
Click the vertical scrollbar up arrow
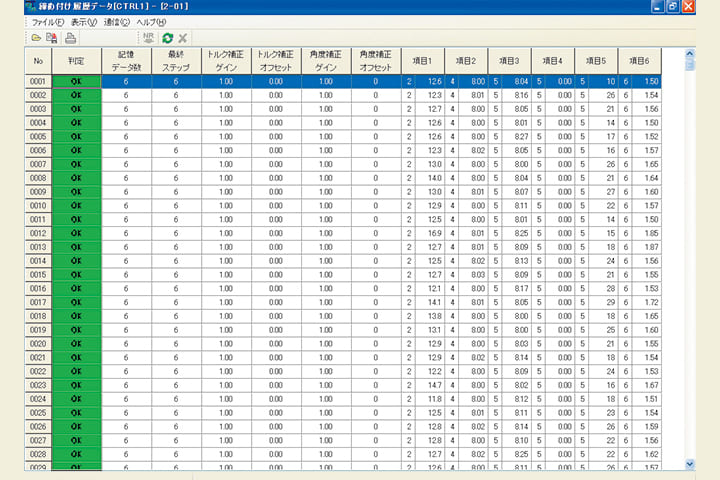689,54
